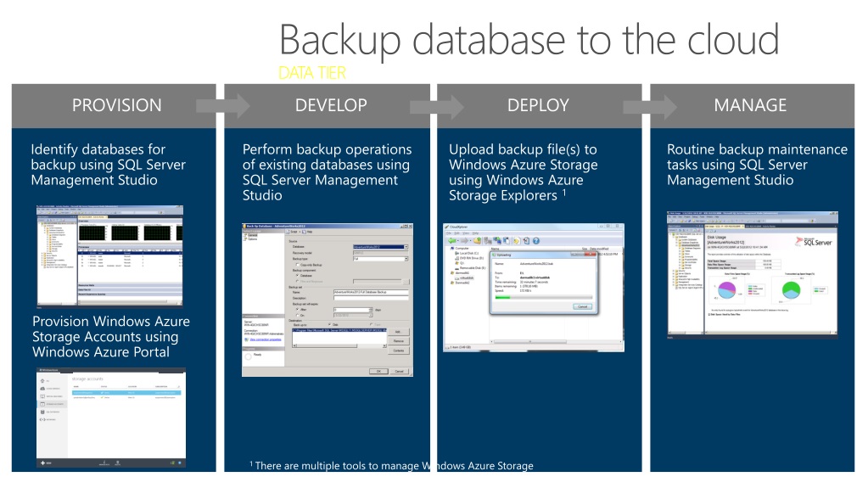Click the backup set Description field
Screen dimensions: 868x488
371,298
